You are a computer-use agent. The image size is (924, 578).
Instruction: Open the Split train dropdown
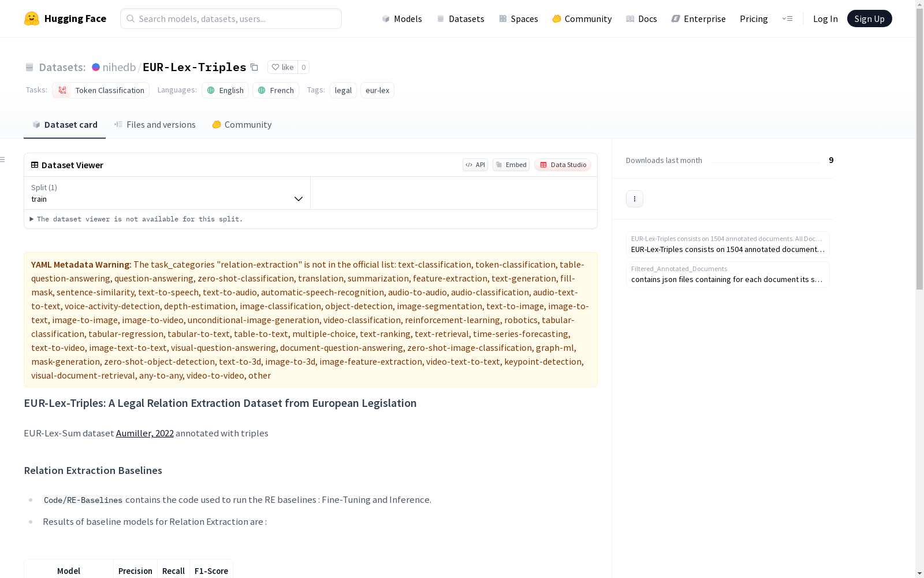pos(167,193)
